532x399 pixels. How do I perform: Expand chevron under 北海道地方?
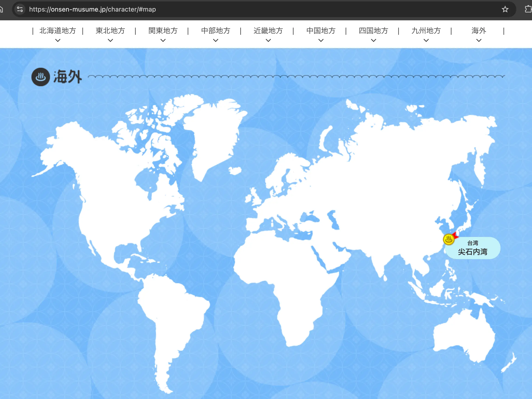point(58,40)
